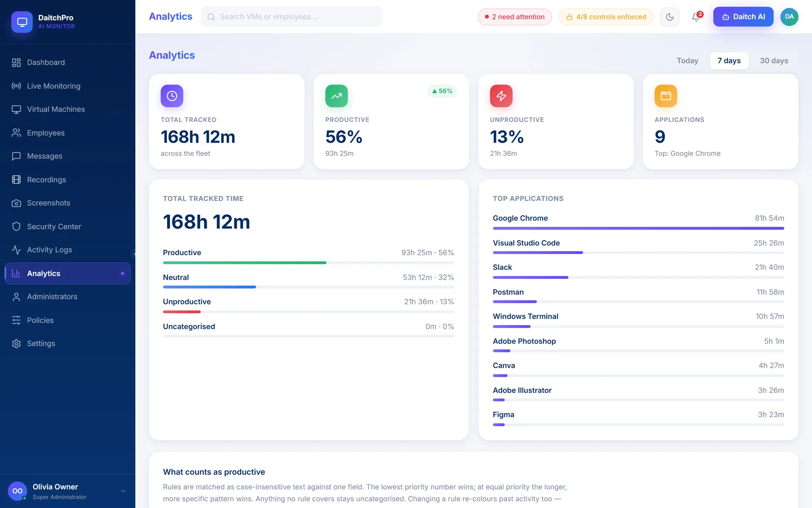Click the Unproductive lightning icon

pos(501,96)
